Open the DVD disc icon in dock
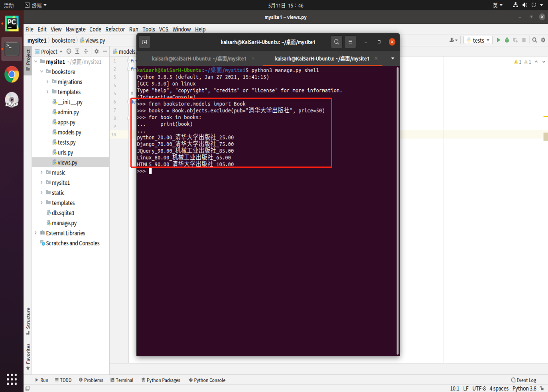This screenshot has height=392, width=548. pos(12,100)
